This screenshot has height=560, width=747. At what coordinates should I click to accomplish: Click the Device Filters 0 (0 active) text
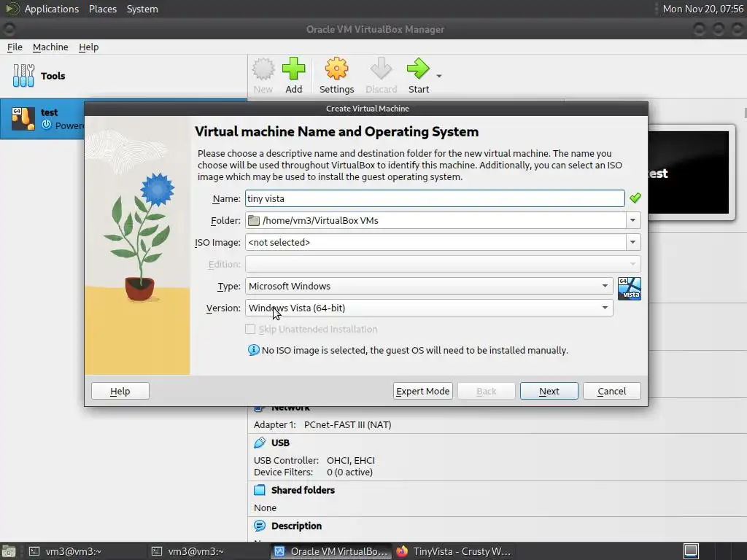click(x=313, y=472)
